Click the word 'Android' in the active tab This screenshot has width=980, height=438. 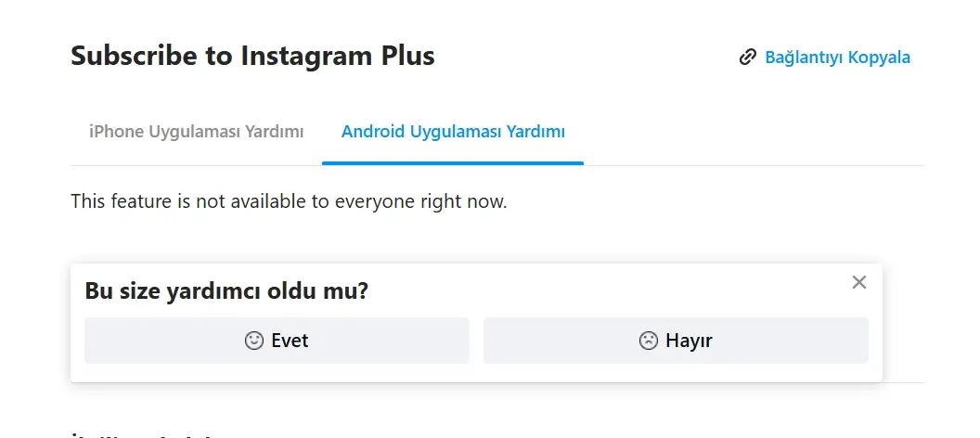coord(371,132)
